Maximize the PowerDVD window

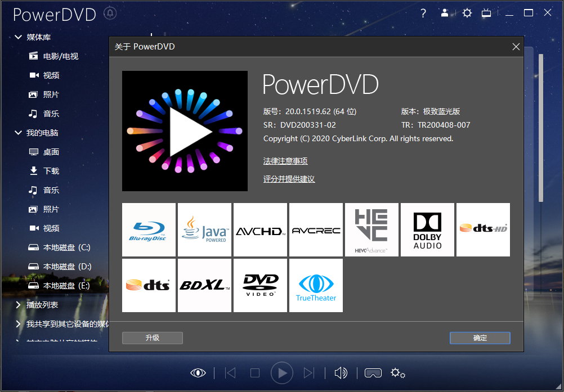pyautogui.click(x=529, y=13)
